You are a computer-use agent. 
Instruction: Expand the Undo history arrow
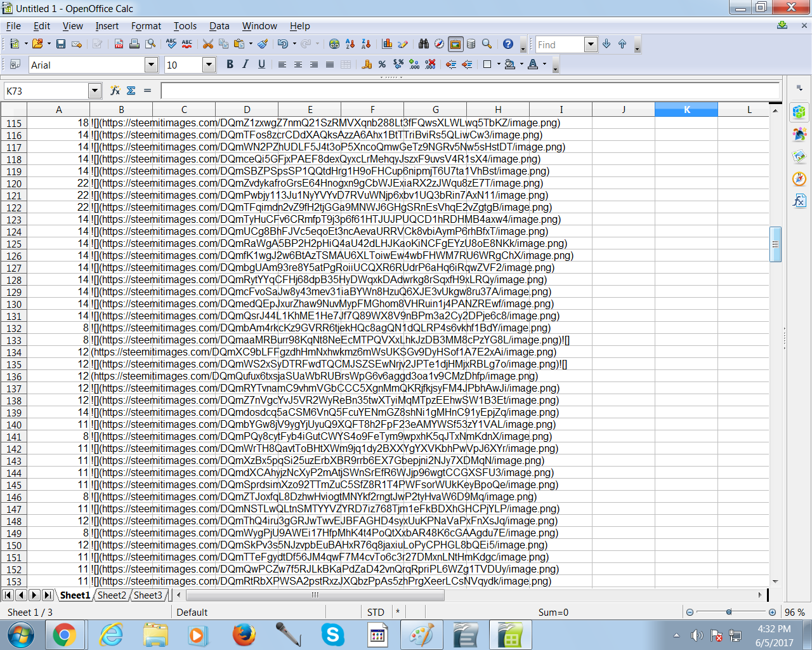pos(294,44)
